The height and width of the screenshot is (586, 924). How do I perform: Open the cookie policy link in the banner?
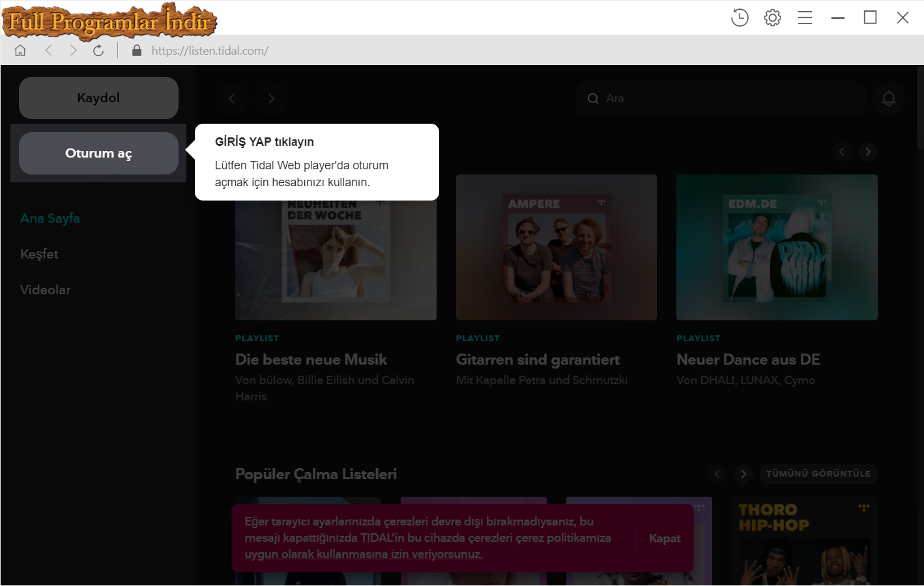pos(363,554)
